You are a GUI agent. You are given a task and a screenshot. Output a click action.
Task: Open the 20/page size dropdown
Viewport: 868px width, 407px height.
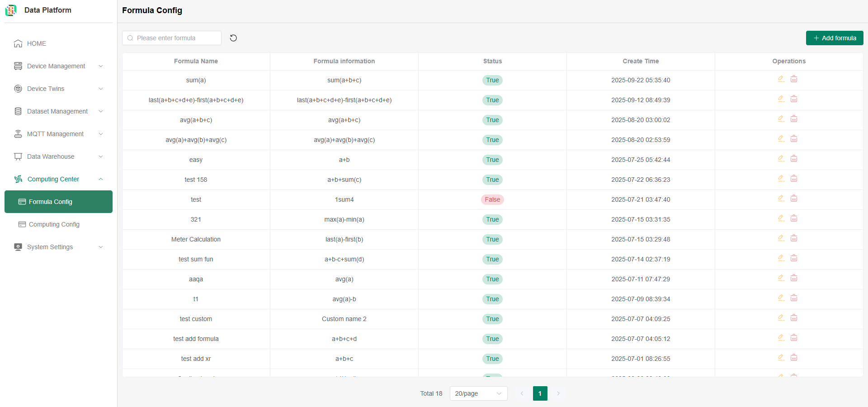tap(478, 393)
